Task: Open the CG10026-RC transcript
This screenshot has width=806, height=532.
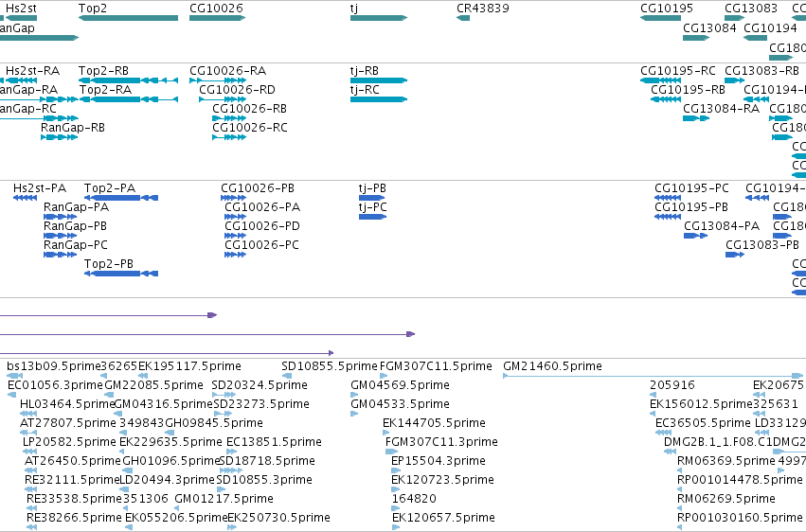Action: click(x=229, y=137)
